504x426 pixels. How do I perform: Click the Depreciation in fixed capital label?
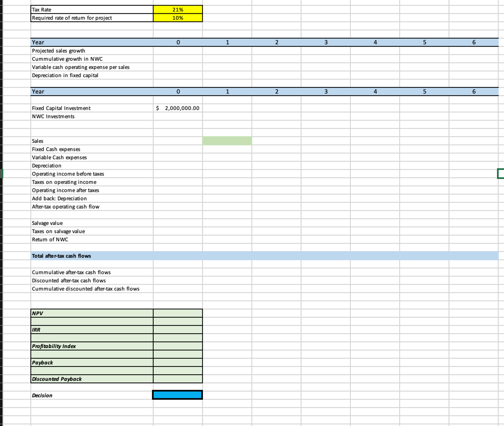point(65,75)
